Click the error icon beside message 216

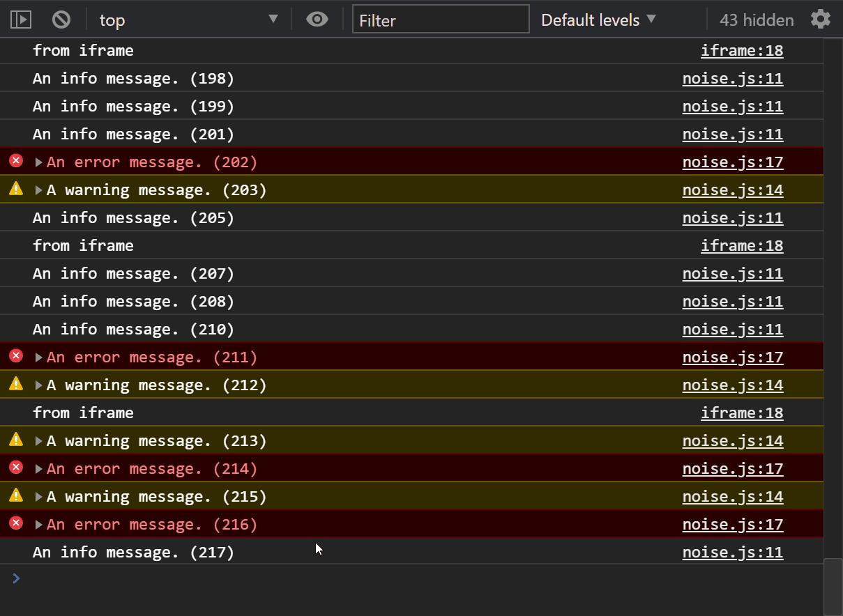coord(15,523)
